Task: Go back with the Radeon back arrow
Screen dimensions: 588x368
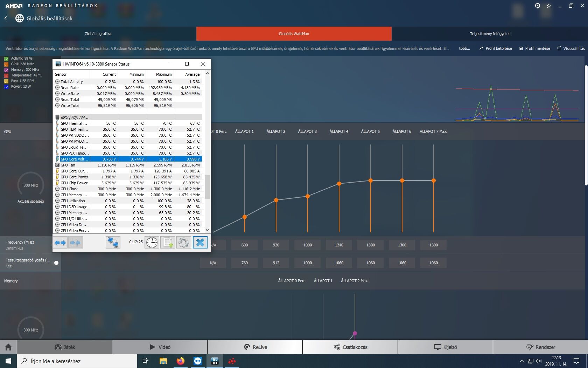Action: 6,18
